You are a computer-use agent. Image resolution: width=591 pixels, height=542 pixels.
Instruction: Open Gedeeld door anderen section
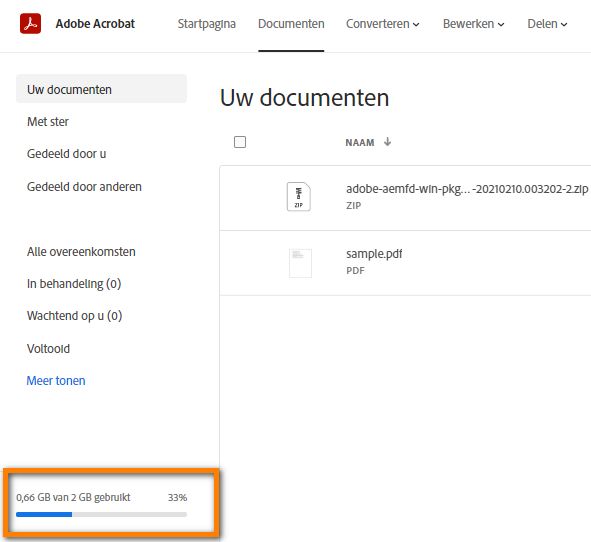[84, 187]
